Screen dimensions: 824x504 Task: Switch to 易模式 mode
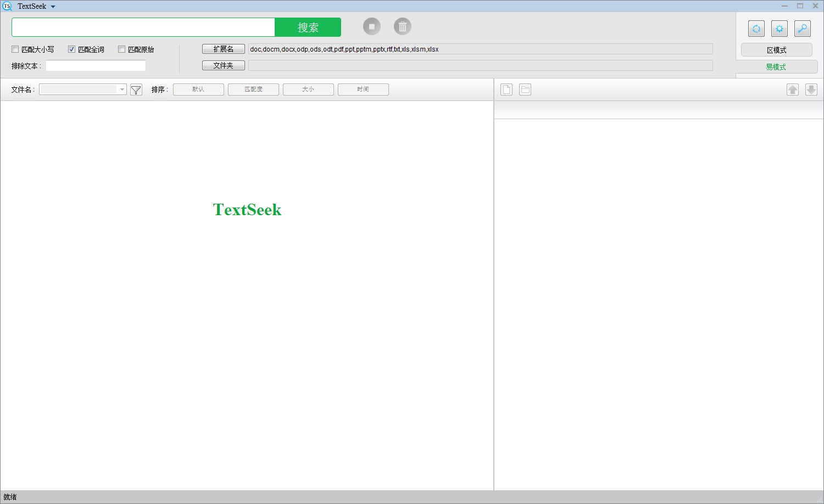point(776,66)
